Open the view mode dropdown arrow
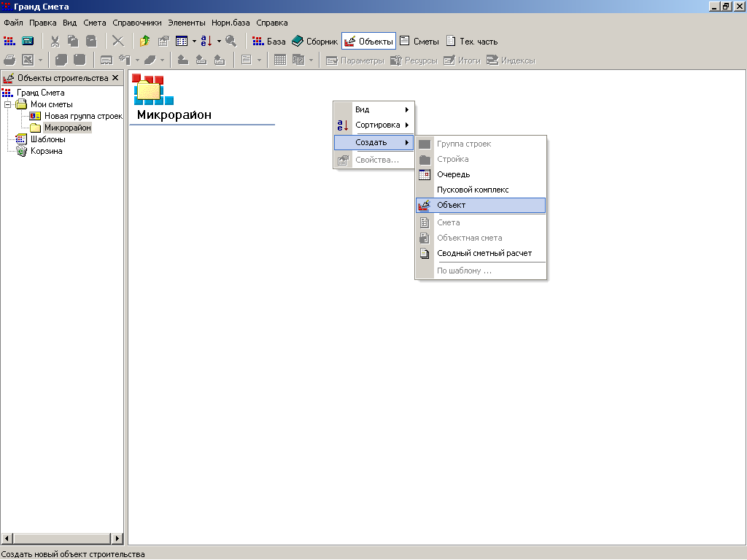 (194, 42)
